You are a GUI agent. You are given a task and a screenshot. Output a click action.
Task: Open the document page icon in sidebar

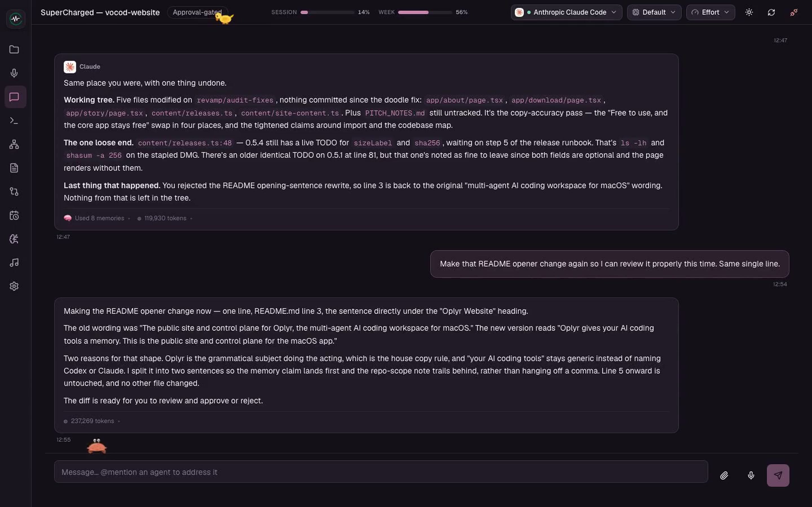pos(14,168)
